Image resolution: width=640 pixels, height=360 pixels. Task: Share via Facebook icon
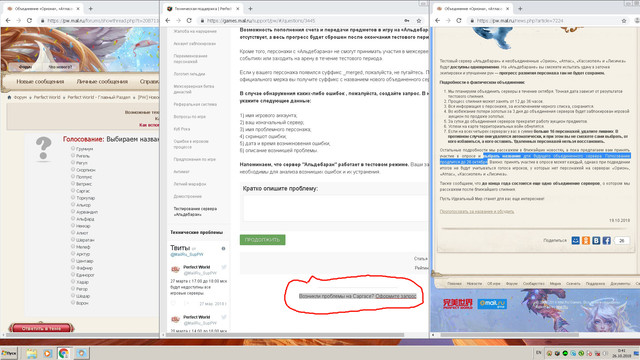tap(607, 240)
